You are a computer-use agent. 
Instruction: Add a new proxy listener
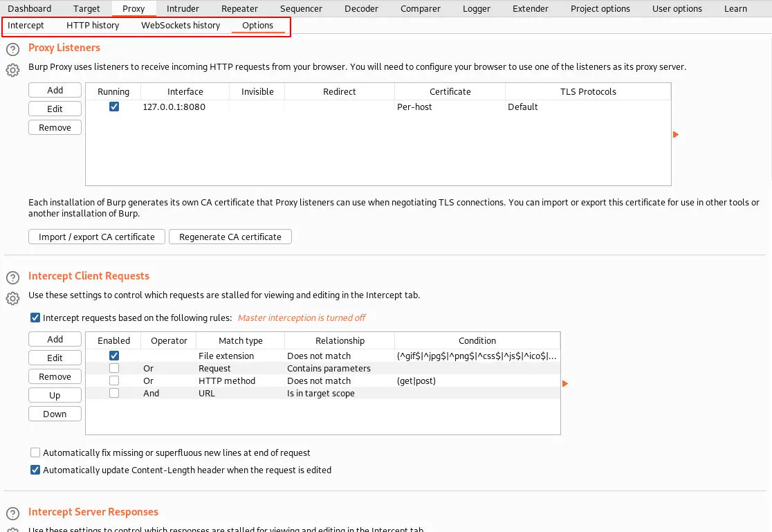(x=55, y=91)
